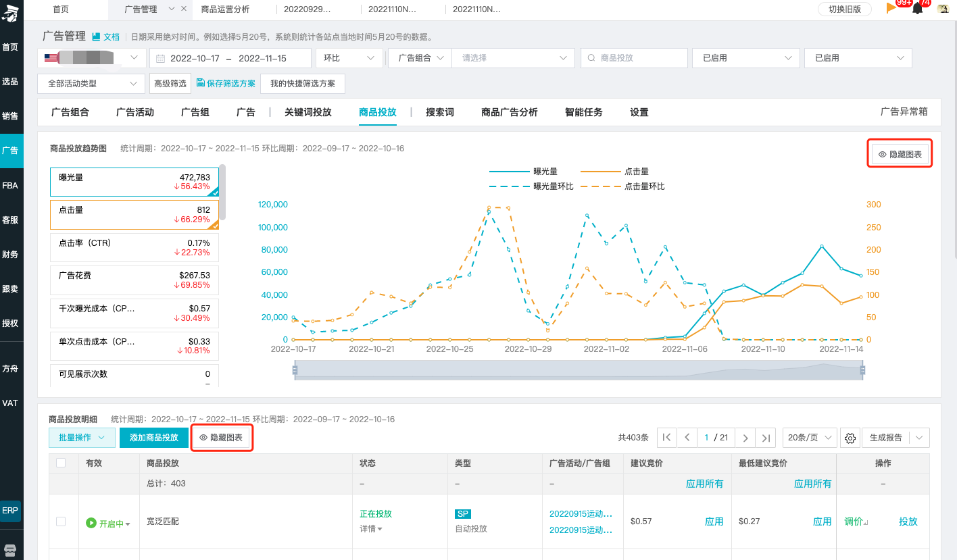Switch to the 广告活动 tab
Screen dimensions: 957x560
tap(135, 112)
